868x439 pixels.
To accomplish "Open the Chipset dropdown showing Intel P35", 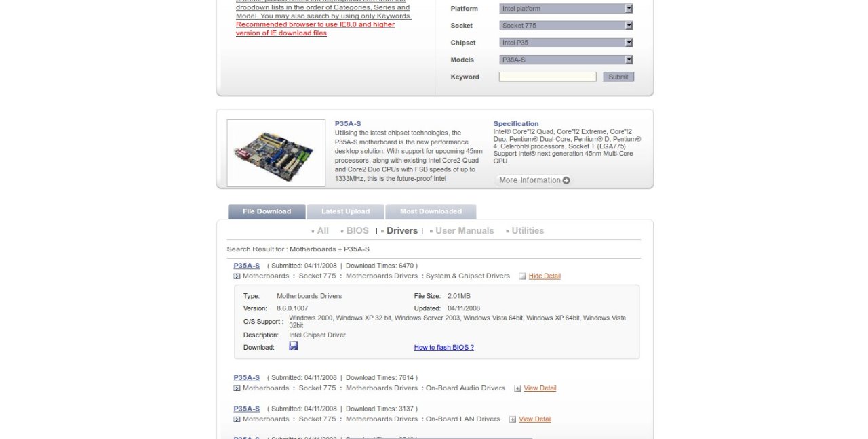I will 566,43.
